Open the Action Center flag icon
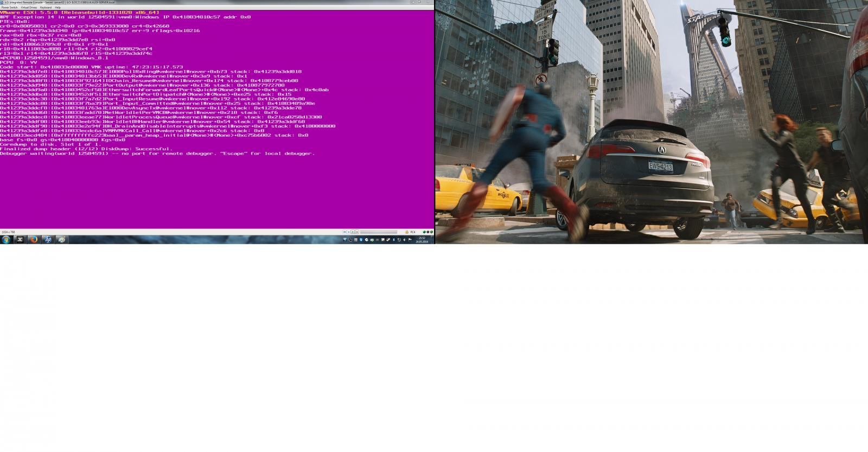 tap(410, 240)
